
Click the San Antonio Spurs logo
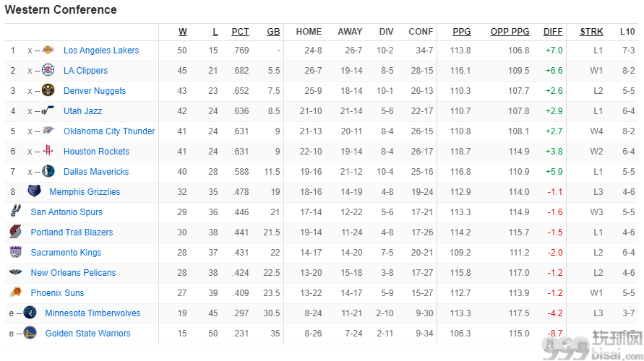coord(16,211)
